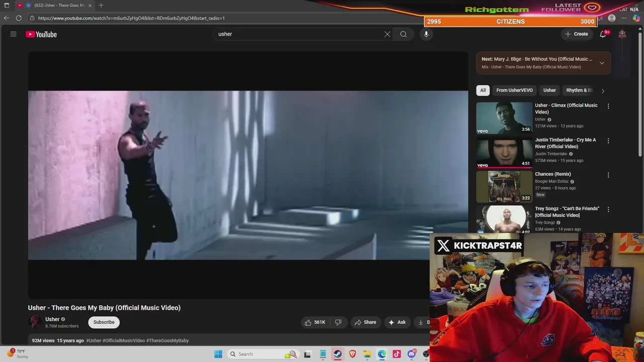Close the Usher YouTube browser tab
Screen dimensions: 644x362
point(90,5)
